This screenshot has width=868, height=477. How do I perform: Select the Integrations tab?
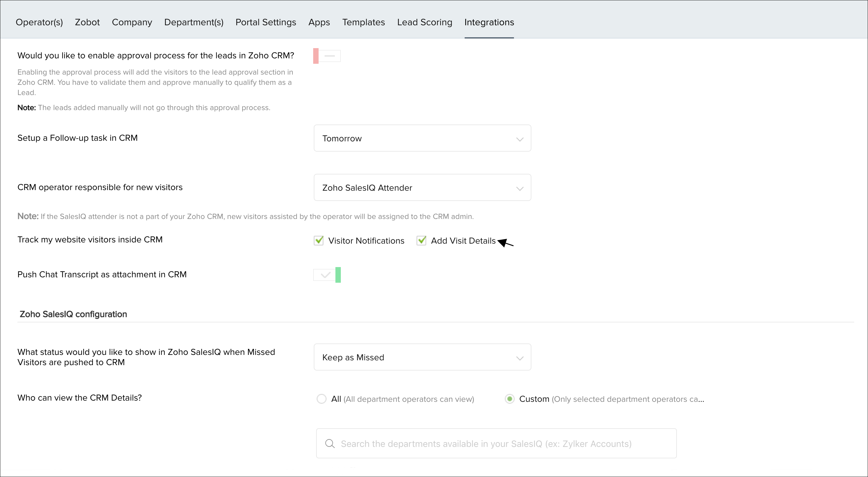click(489, 22)
